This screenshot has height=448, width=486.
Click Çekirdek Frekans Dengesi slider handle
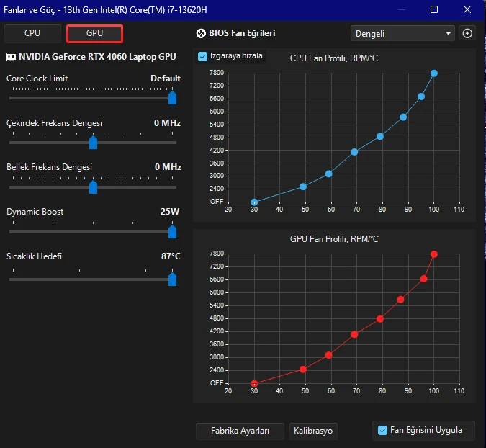point(94,143)
